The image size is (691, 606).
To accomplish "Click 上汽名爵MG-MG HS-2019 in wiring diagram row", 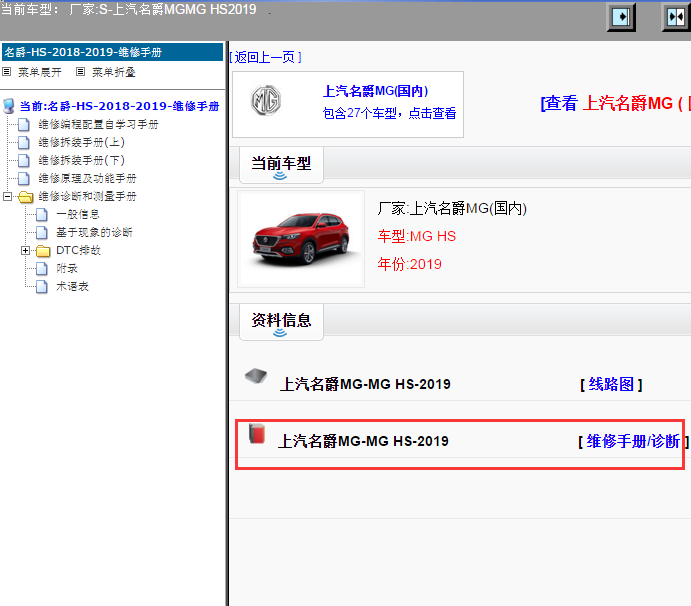I will (x=365, y=384).
